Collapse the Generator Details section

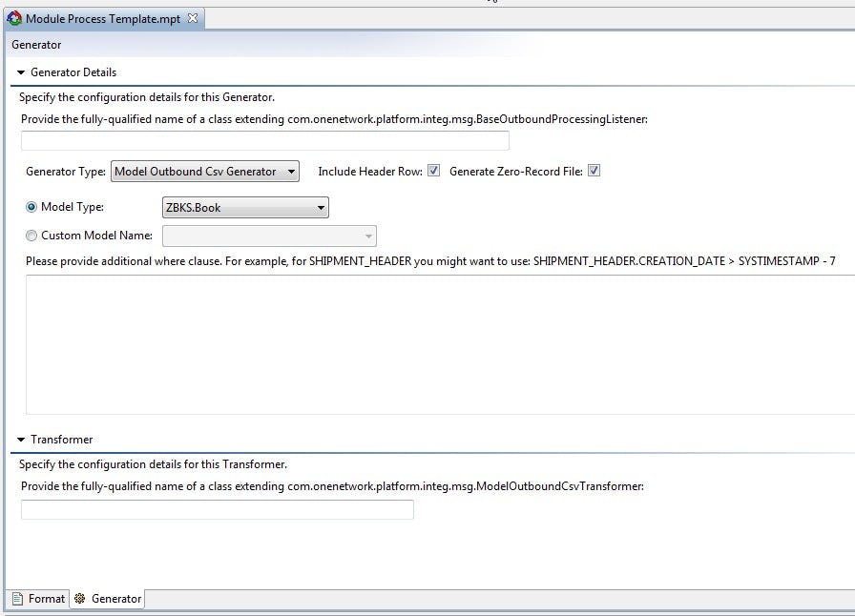(x=21, y=72)
